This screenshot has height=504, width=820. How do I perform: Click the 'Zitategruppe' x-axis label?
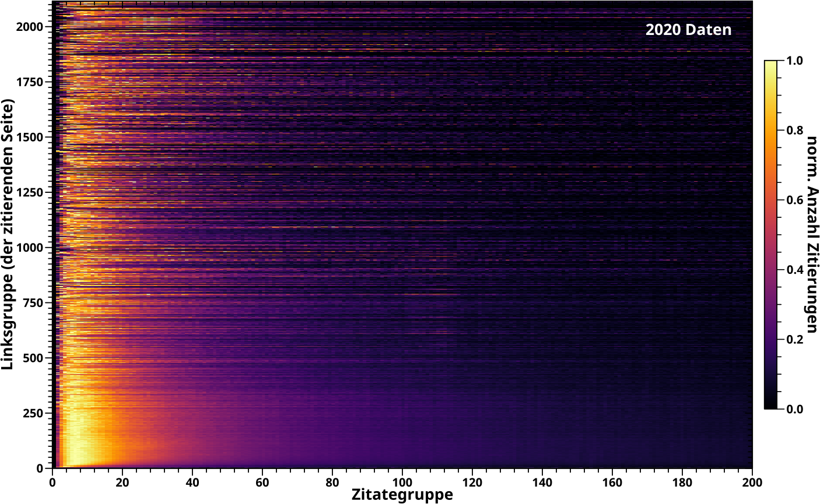click(402, 495)
